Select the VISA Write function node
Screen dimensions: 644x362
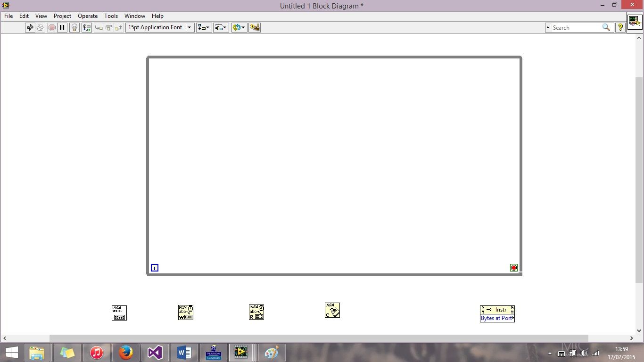[x=186, y=312]
